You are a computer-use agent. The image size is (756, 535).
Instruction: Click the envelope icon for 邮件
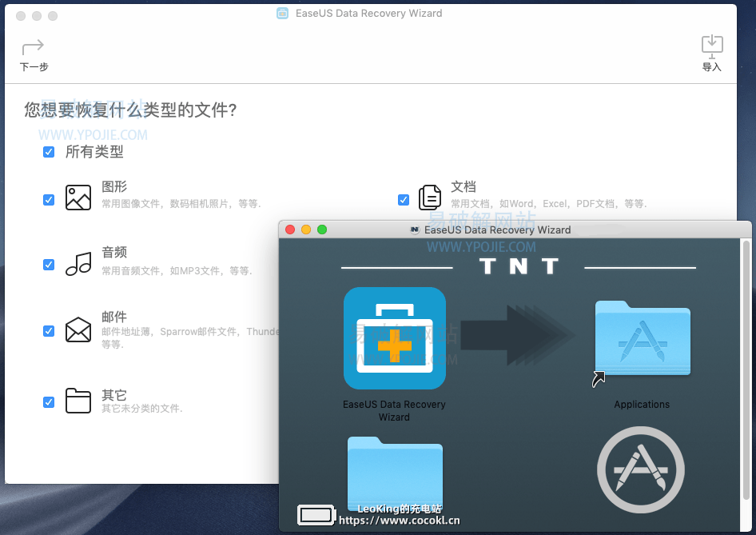78,329
